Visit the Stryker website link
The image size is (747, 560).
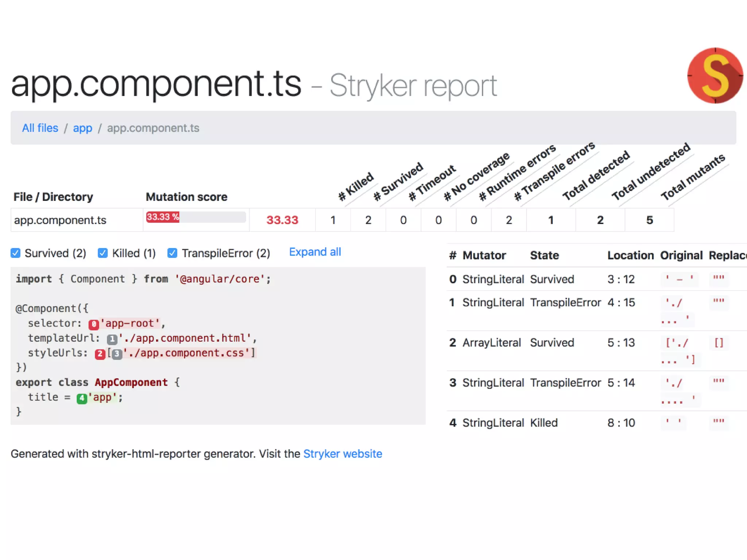pos(342,454)
